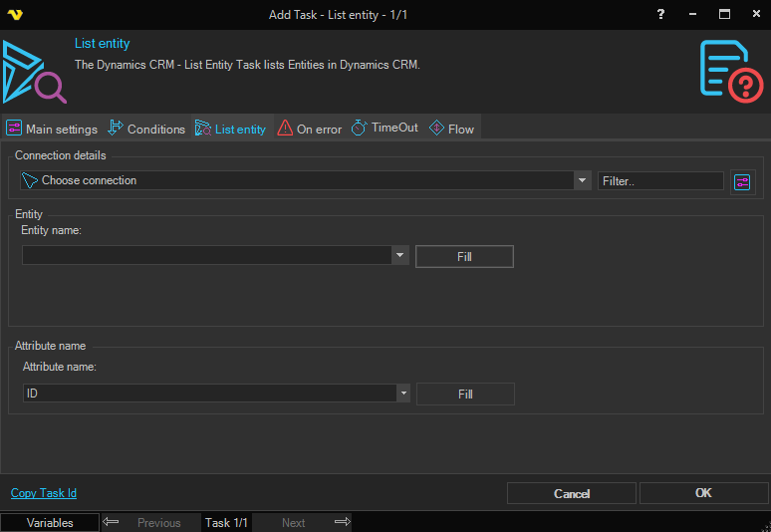Screen dimensions: 771x532
Task: Switch to the Flow tab
Action: coord(451,129)
